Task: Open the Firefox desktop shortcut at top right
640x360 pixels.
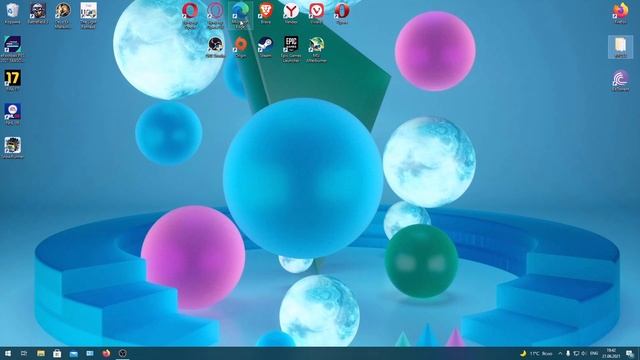Action: 620,13
